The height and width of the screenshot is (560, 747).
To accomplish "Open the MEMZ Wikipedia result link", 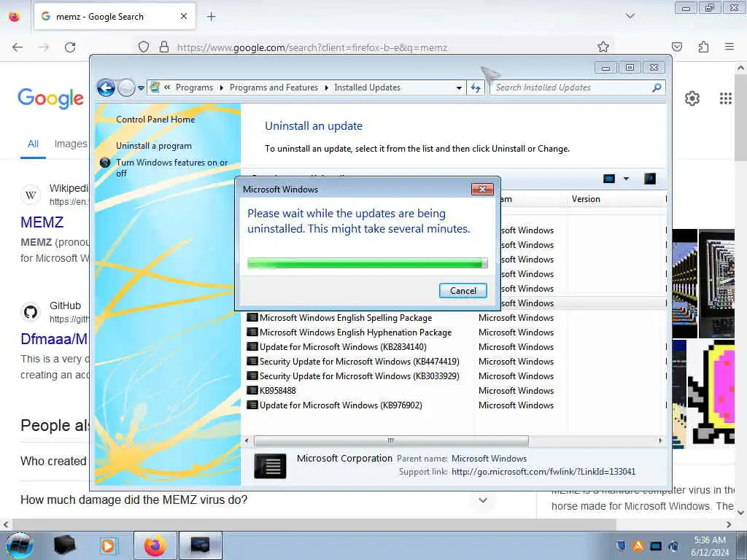I will click(42, 222).
